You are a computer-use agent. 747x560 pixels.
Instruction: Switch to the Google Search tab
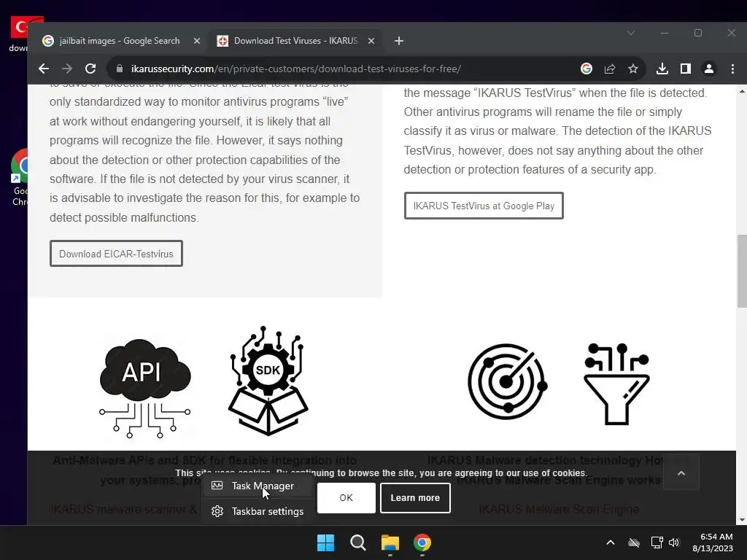(x=120, y=41)
